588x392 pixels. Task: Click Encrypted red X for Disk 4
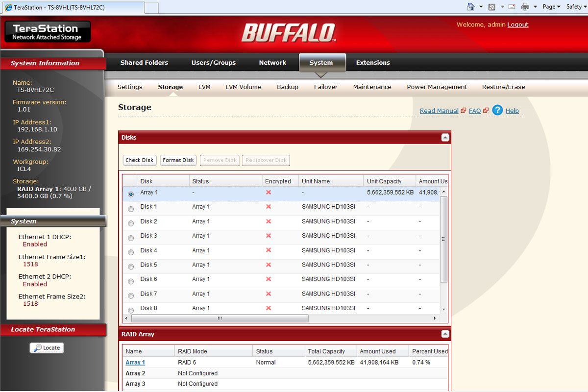(269, 250)
